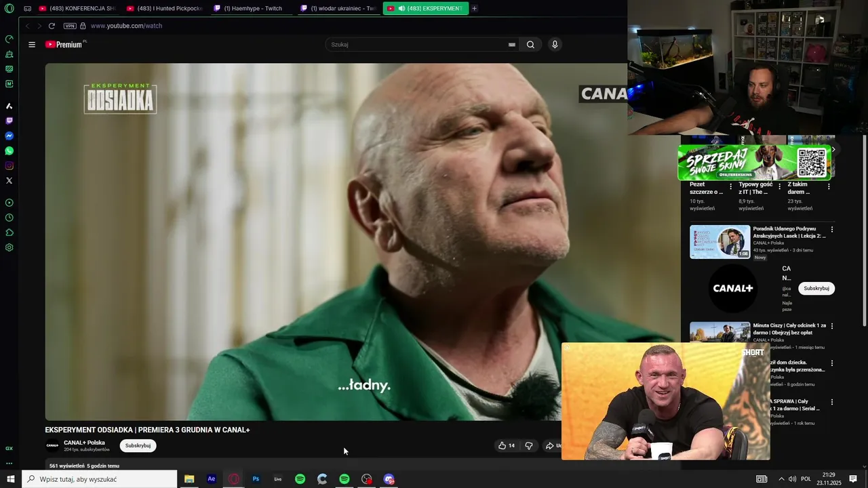Open options for Minuta Ciszy video
Image resolution: width=868 pixels, height=488 pixels.
click(x=832, y=326)
